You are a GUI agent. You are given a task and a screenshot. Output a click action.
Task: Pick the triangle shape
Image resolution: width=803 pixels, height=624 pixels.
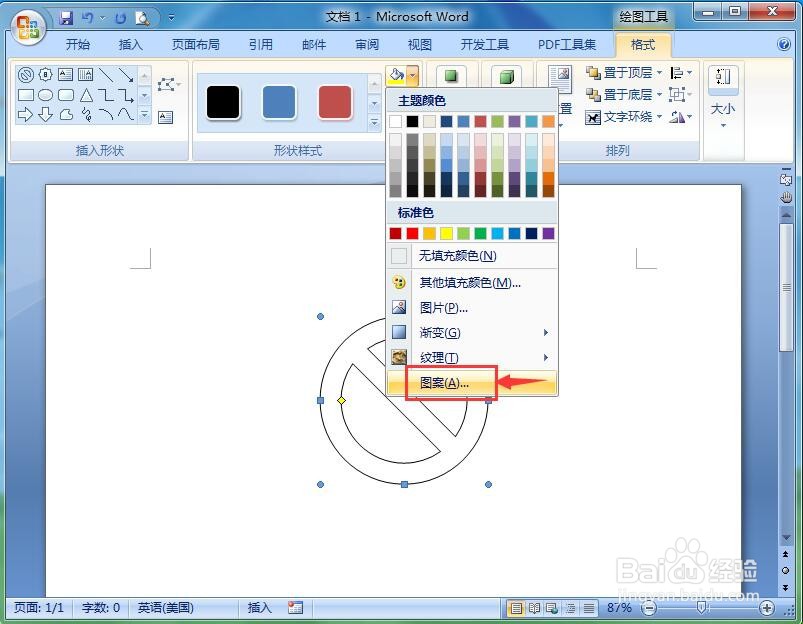point(86,95)
